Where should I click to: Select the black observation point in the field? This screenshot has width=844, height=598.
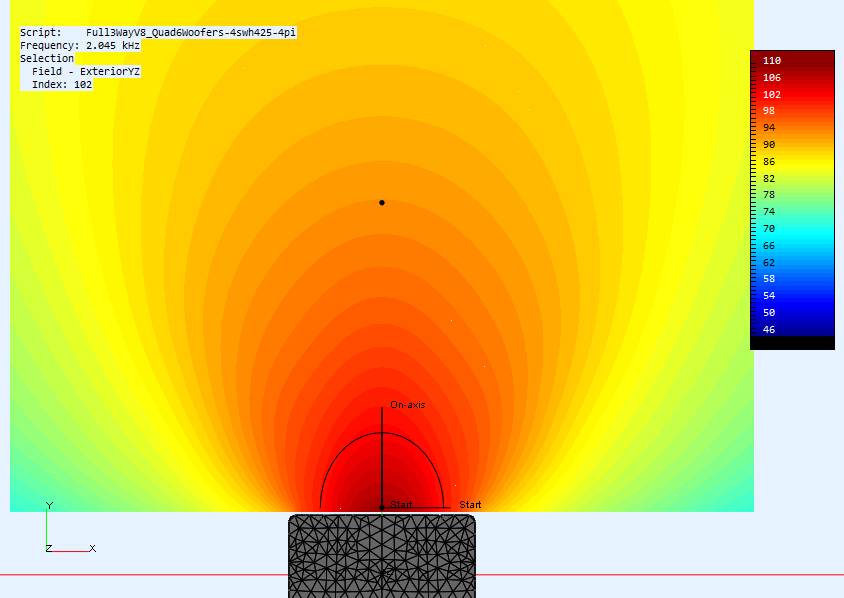[382, 202]
